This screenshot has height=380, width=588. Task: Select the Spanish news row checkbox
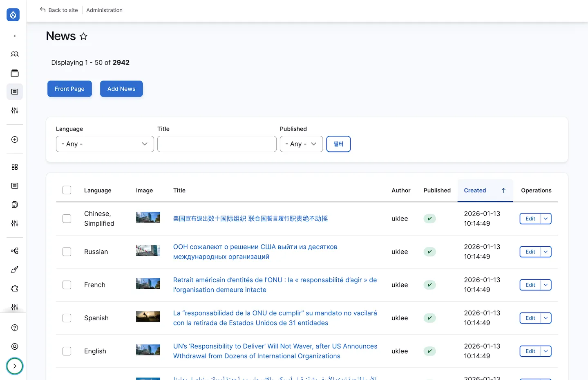[67, 318]
